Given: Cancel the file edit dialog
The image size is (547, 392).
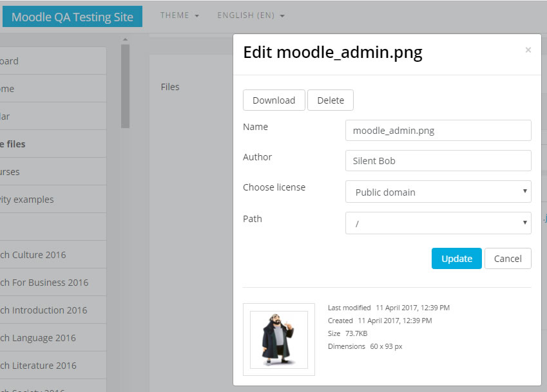Looking at the screenshot, I should pos(508,259).
